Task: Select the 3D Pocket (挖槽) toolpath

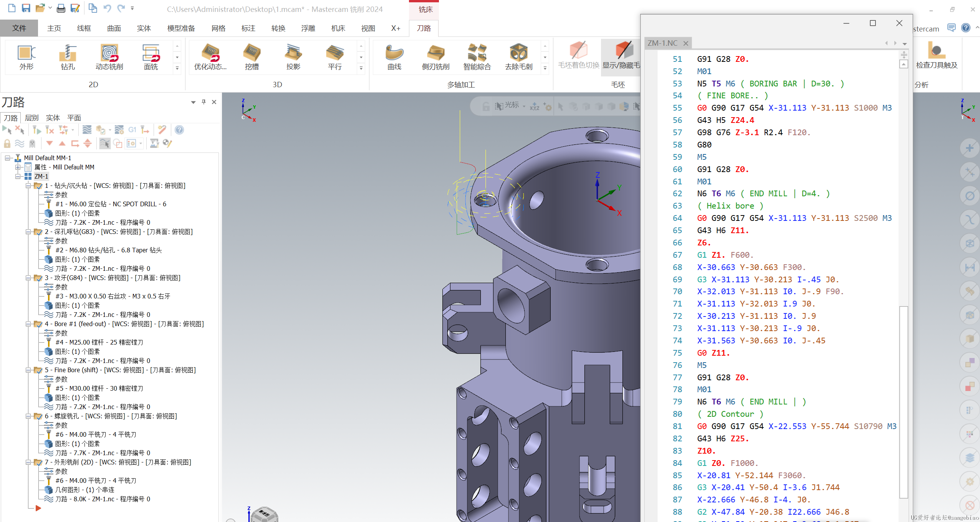Action: click(x=252, y=57)
